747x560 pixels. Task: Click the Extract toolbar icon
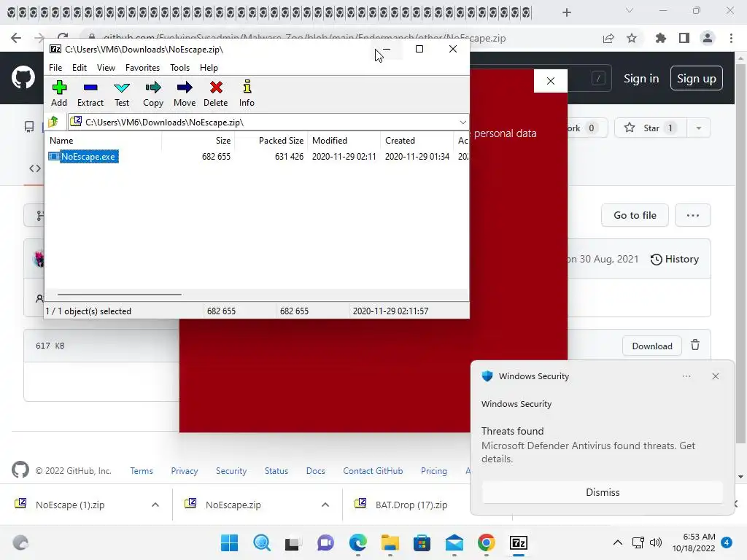coord(90,93)
